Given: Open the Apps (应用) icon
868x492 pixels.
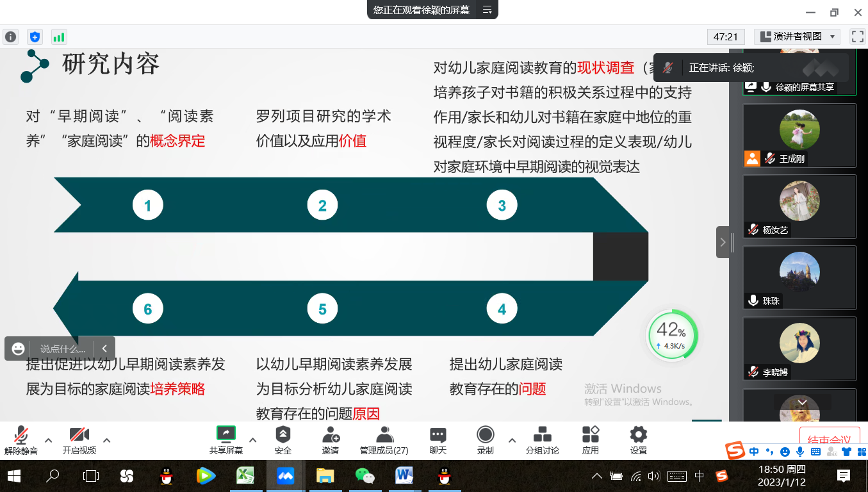Looking at the screenshot, I should coord(590,439).
